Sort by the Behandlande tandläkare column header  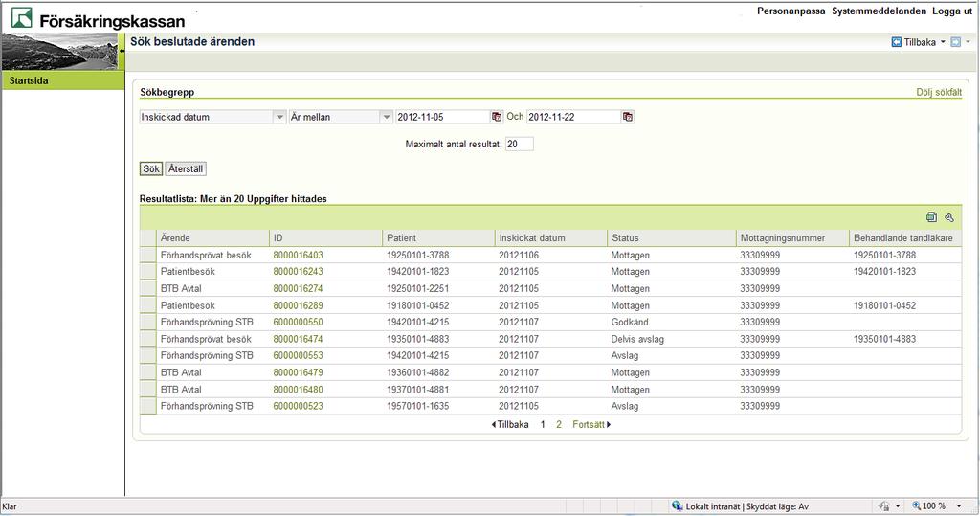pos(905,237)
